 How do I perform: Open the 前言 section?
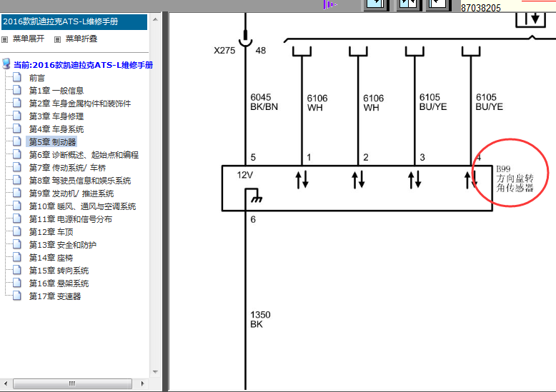click(37, 78)
